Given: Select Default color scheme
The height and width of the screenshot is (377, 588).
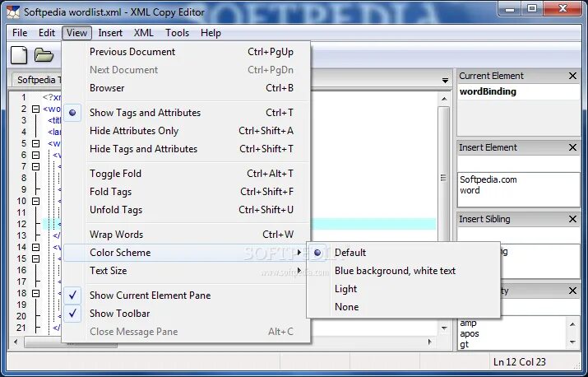Looking at the screenshot, I should click(404, 253).
